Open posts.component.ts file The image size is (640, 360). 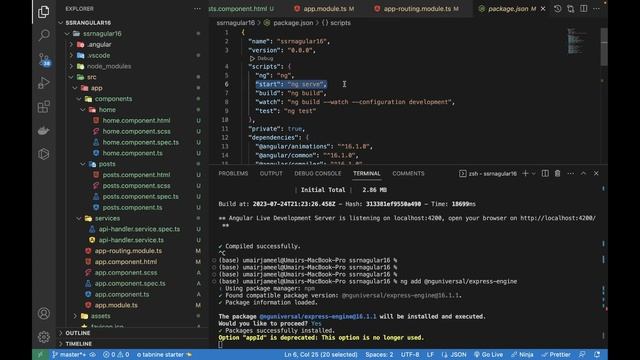click(x=132, y=207)
